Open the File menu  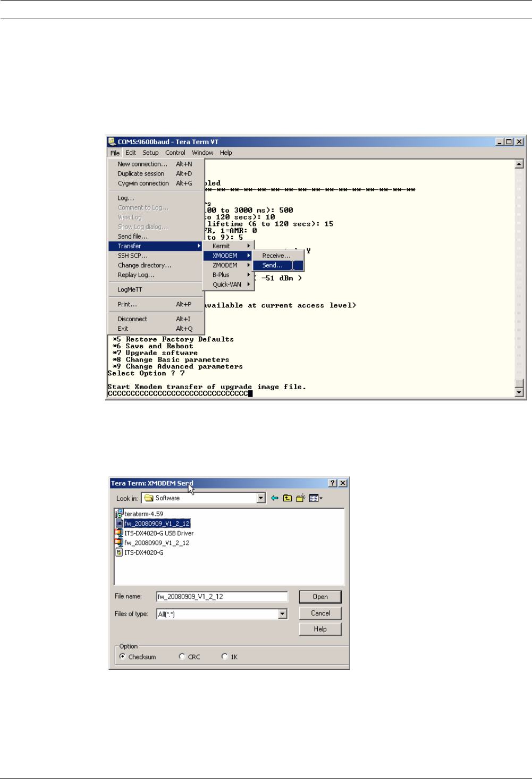(115, 153)
